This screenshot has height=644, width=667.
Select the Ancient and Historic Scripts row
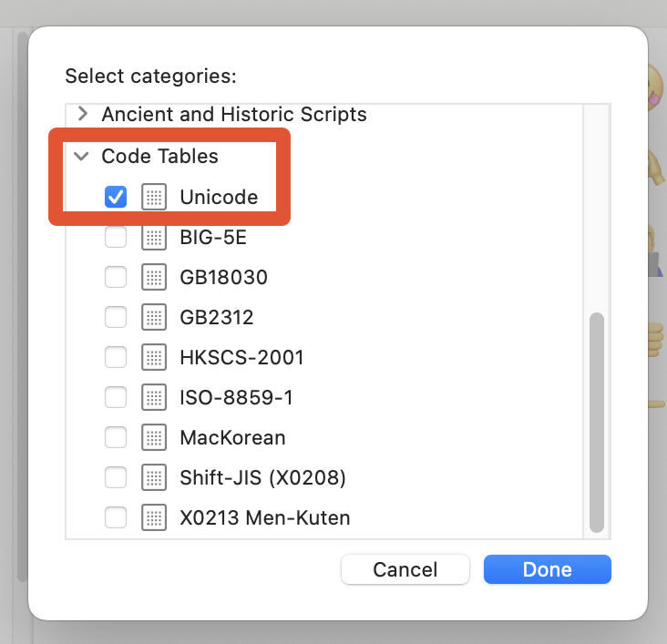(324, 114)
